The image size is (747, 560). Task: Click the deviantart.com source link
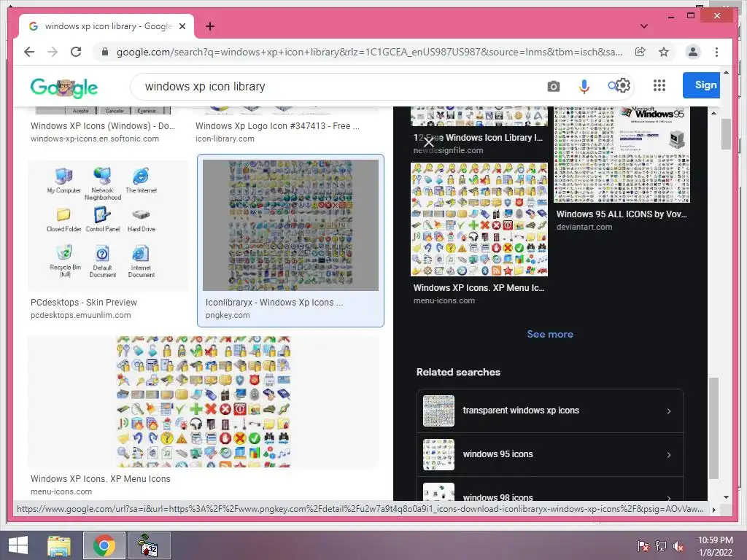tap(584, 227)
